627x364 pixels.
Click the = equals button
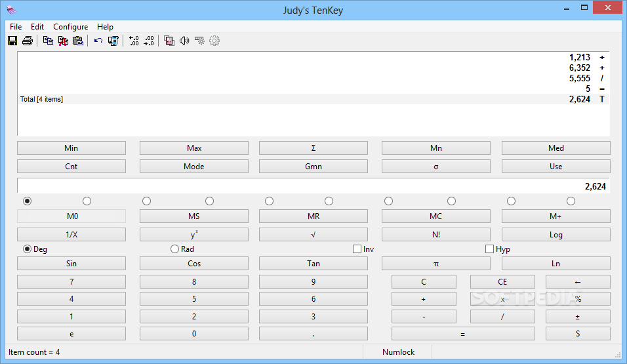coord(463,334)
